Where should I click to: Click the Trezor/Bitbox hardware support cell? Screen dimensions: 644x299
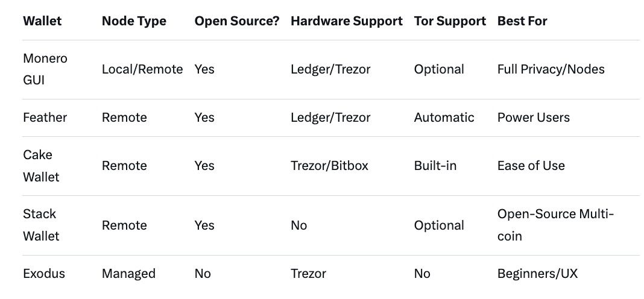(x=330, y=166)
